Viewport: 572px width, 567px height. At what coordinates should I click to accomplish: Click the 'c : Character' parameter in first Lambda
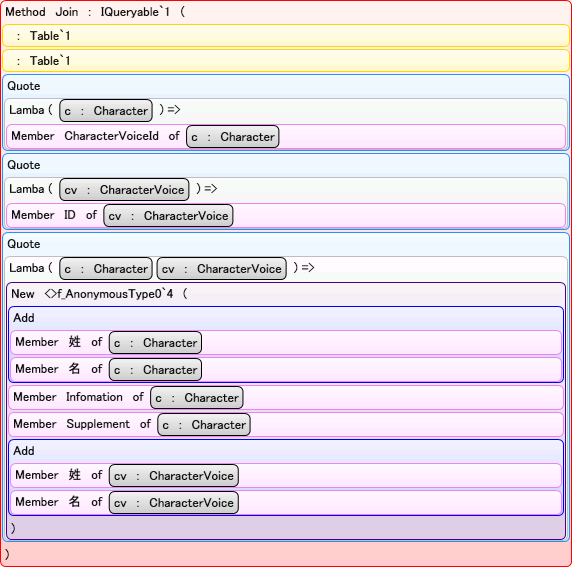pyautogui.click(x=106, y=111)
